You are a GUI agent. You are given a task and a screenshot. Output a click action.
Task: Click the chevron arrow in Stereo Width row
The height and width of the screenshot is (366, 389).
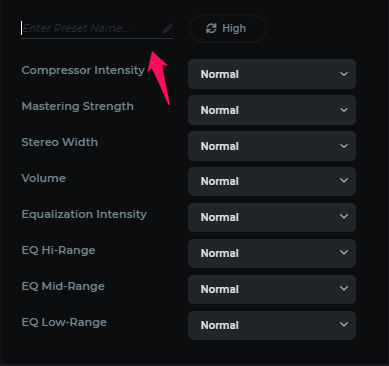point(344,146)
